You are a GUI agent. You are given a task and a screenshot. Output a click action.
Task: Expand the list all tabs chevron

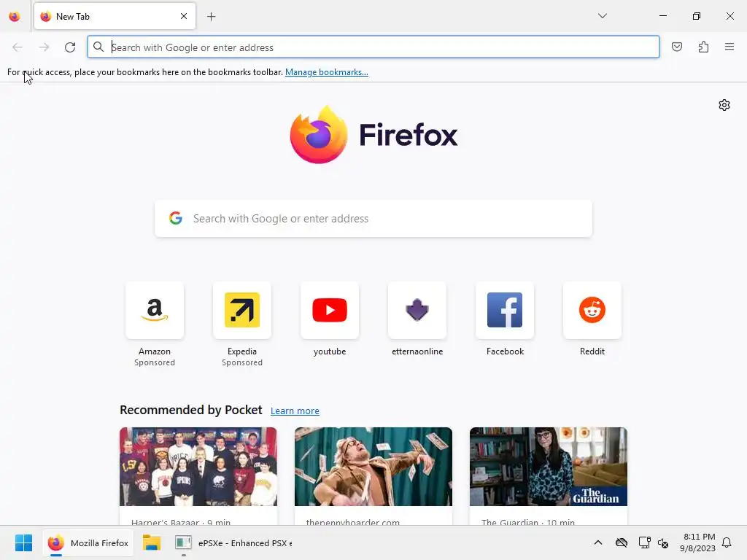coord(602,16)
